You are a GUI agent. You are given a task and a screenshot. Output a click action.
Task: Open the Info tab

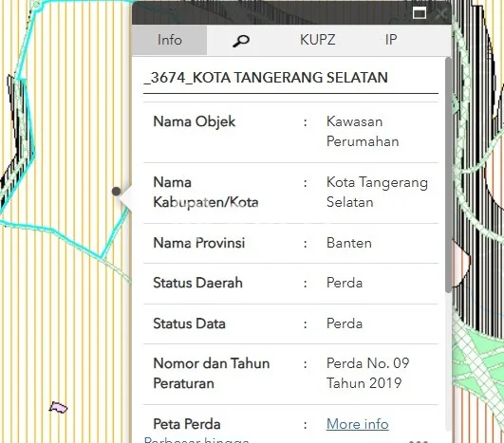(x=169, y=40)
